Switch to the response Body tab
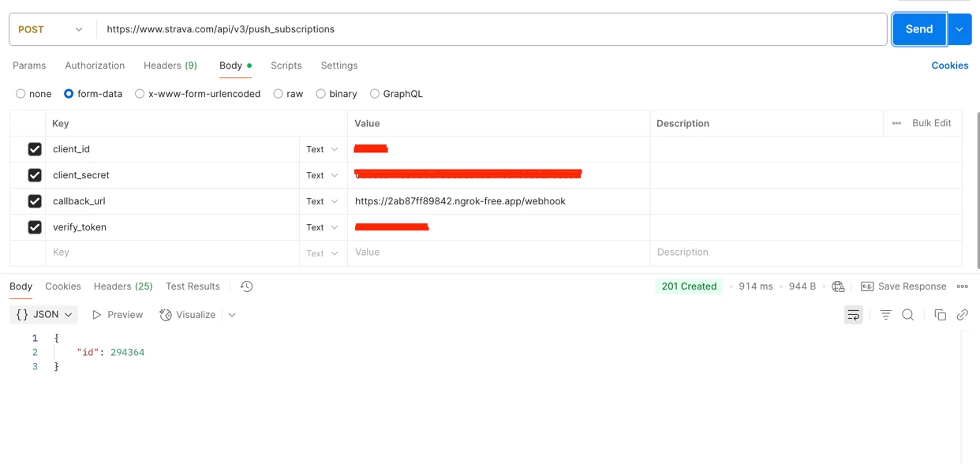This screenshot has height=464, width=980. click(x=21, y=286)
